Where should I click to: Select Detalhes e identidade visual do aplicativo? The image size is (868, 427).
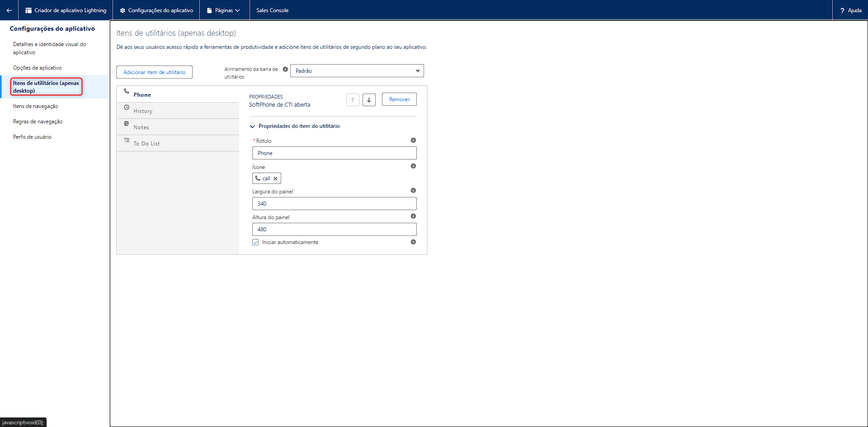pyautogui.click(x=55, y=48)
